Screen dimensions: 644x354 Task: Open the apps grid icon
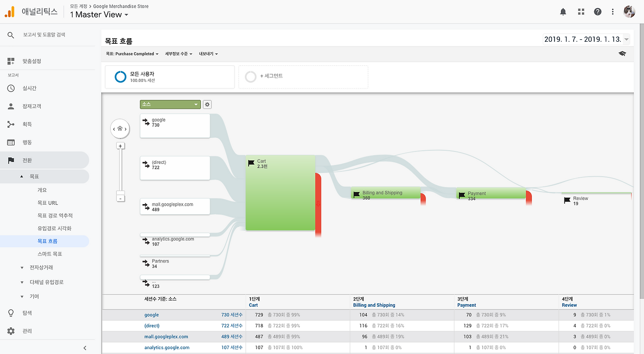pos(581,12)
